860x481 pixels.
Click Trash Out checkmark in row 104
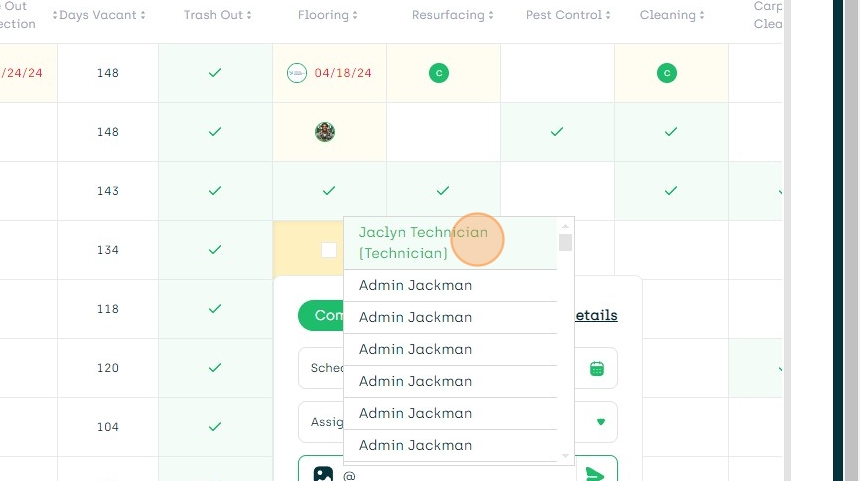(215, 427)
